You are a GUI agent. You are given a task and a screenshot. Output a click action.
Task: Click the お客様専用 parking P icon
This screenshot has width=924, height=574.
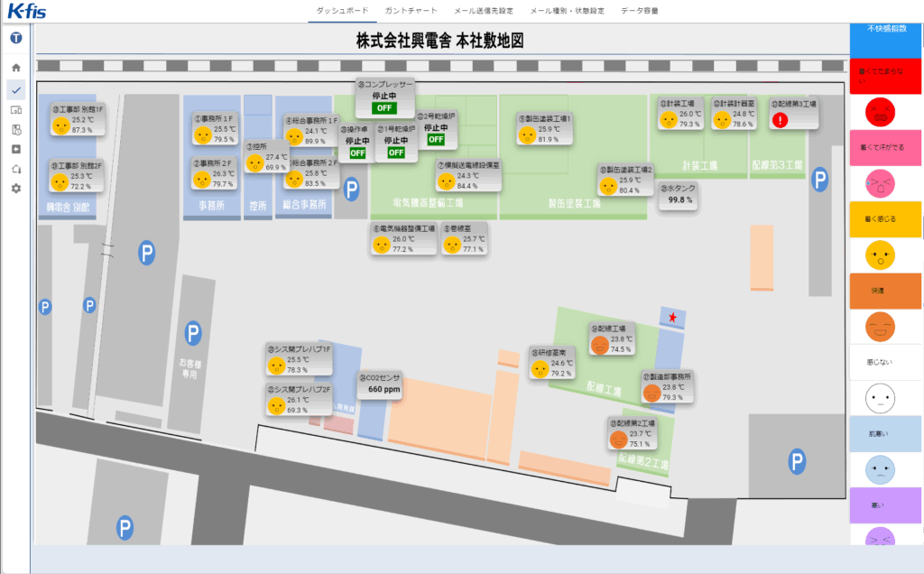click(192, 335)
